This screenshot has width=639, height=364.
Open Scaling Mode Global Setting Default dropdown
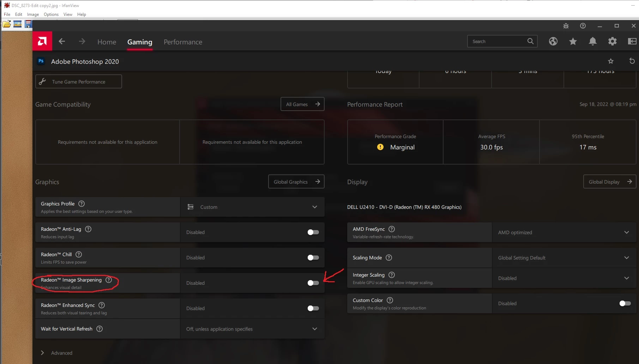[564, 258]
